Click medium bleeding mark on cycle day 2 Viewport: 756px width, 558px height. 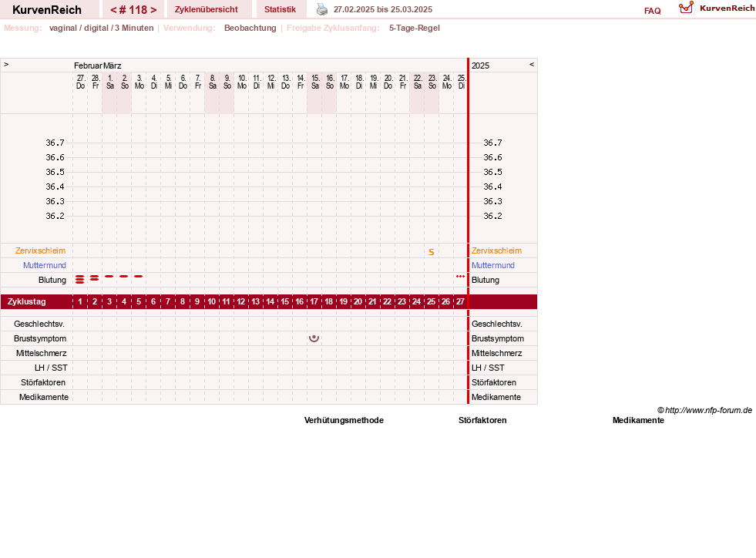pyautogui.click(x=95, y=277)
